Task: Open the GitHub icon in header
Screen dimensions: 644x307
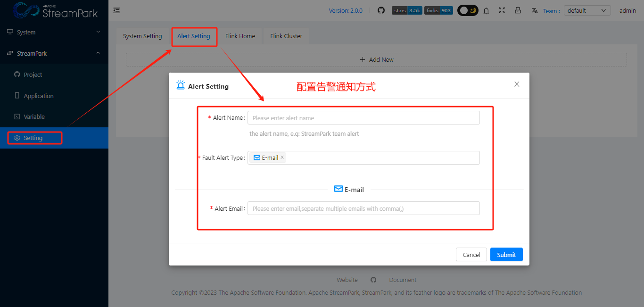Action: click(x=381, y=10)
